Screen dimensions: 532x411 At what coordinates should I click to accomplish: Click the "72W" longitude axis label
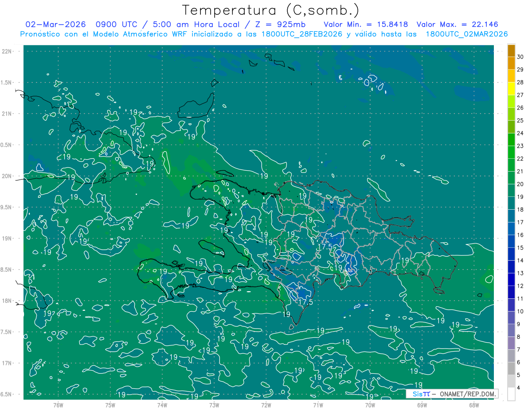tap(266, 405)
